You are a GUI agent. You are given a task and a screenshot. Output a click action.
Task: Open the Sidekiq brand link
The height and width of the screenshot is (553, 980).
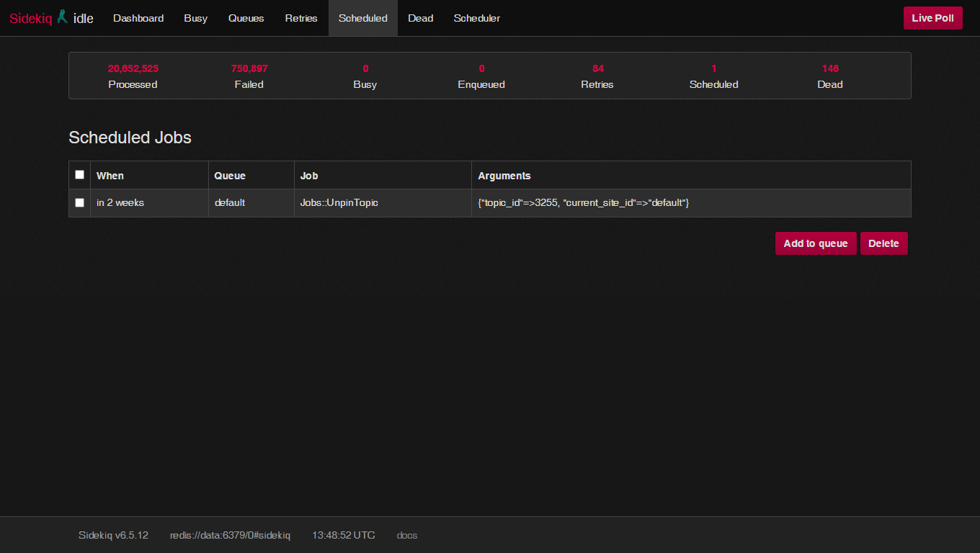[30, 18]
